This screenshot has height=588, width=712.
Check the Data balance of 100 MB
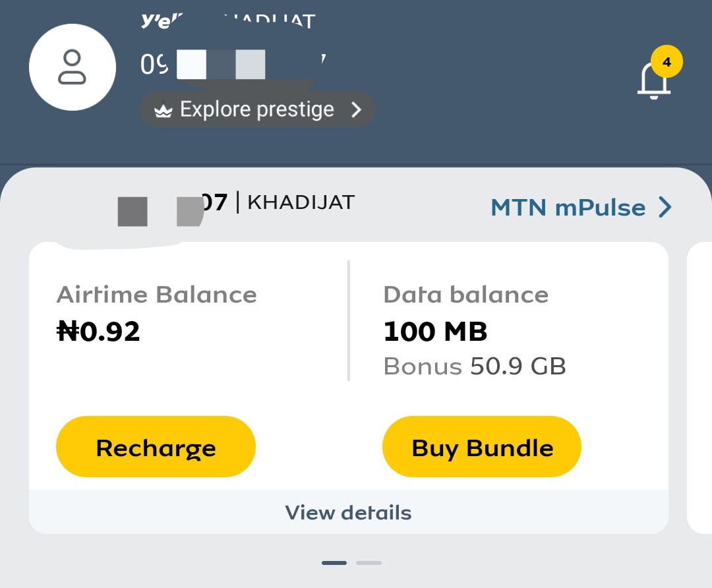tap(435, 332)
